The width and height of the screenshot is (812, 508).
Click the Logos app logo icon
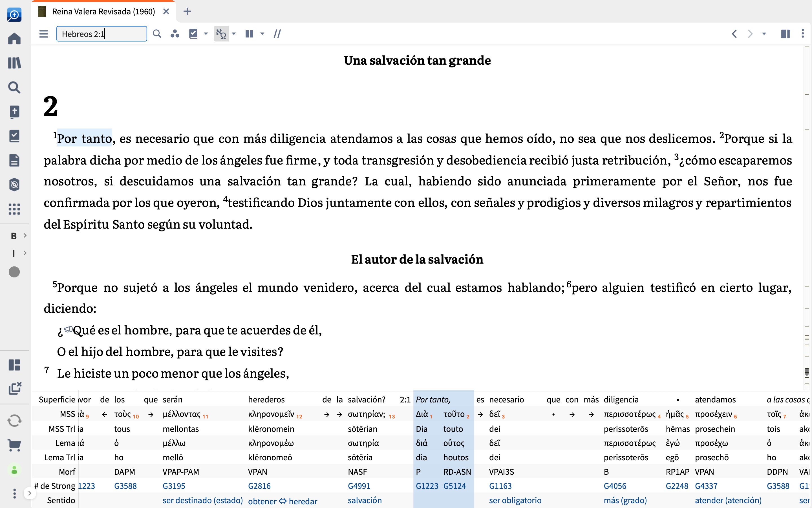14,14
